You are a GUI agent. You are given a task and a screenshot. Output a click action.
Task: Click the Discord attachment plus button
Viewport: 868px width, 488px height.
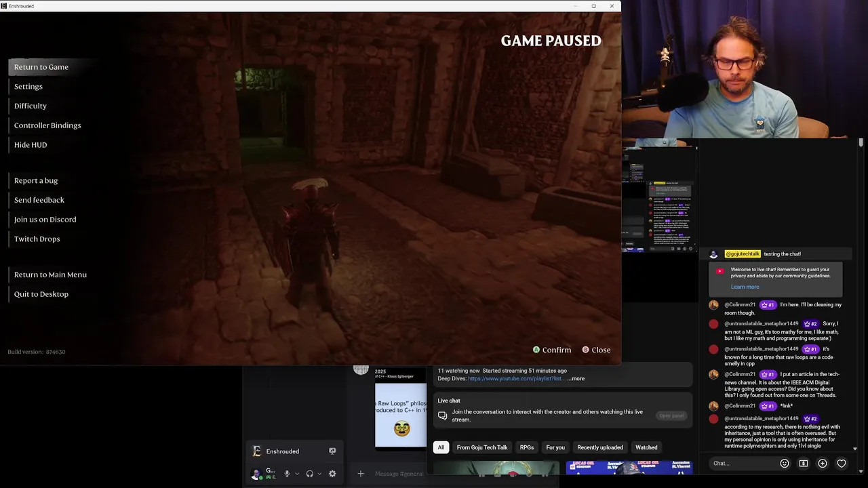click(x=361, y=474)
